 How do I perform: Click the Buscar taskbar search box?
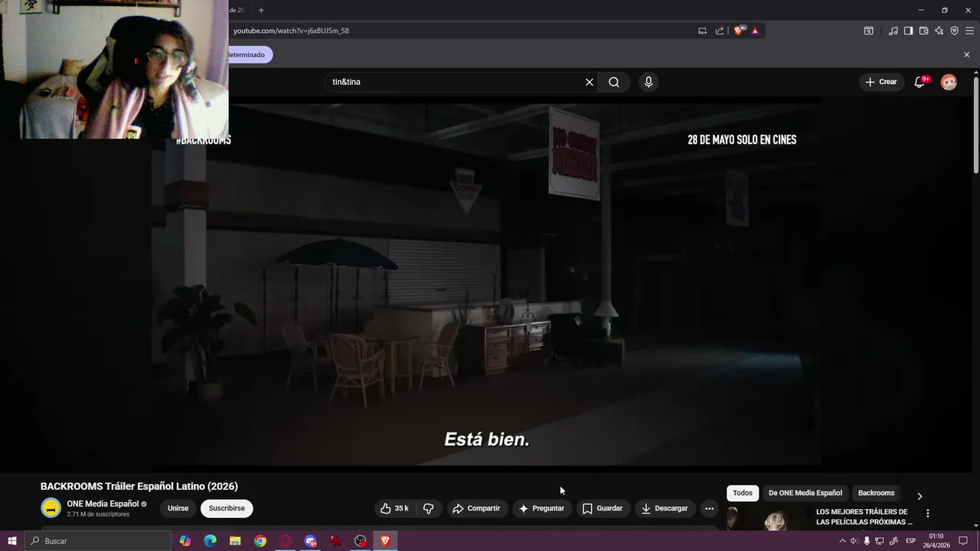(x=98, y=541)
